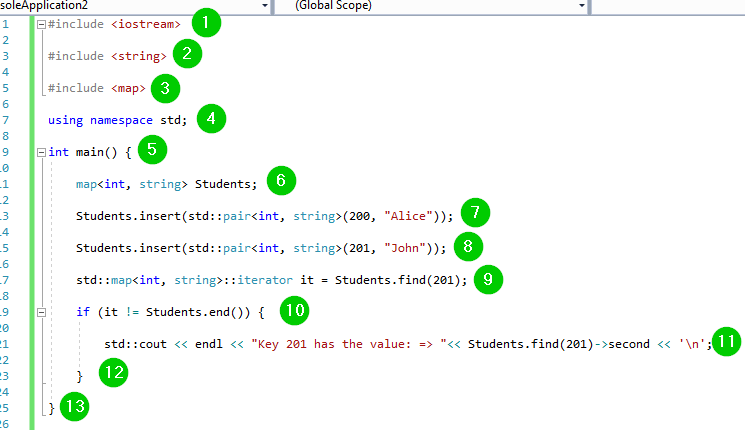Click badge 11 at end of cout line
The image size is (745, 430).
pos(727,342)
